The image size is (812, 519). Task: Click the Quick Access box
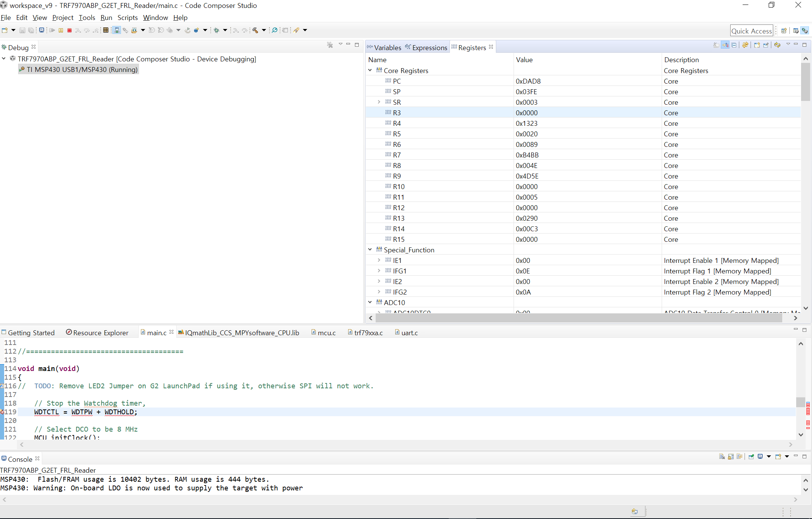(751, 31)
